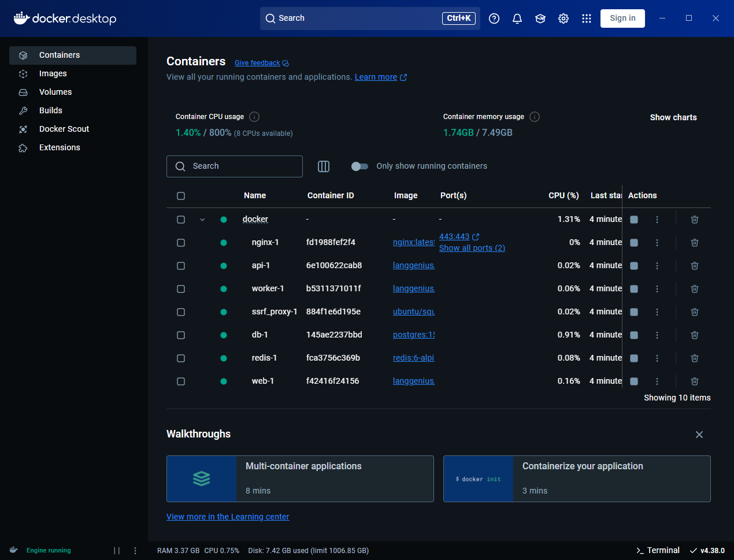Open Extensions in sidebar
The width and height of the screenshot is (734, 560).
coord(73,148)
